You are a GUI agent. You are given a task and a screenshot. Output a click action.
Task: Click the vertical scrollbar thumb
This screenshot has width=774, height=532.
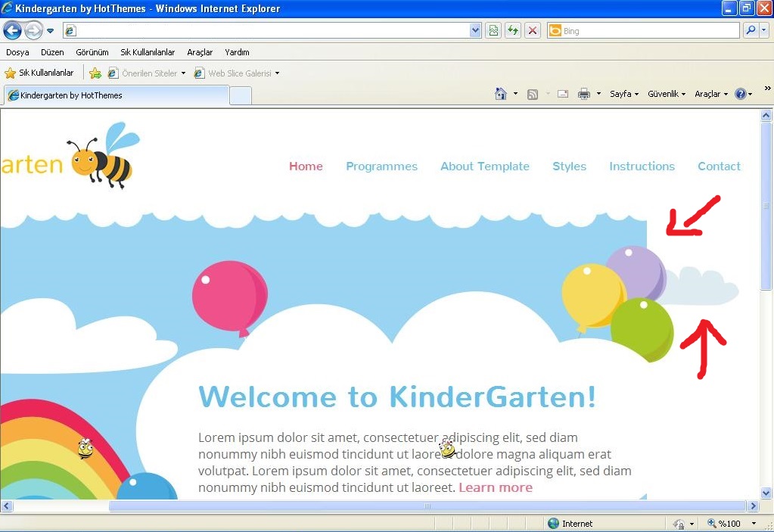[766, 207]
